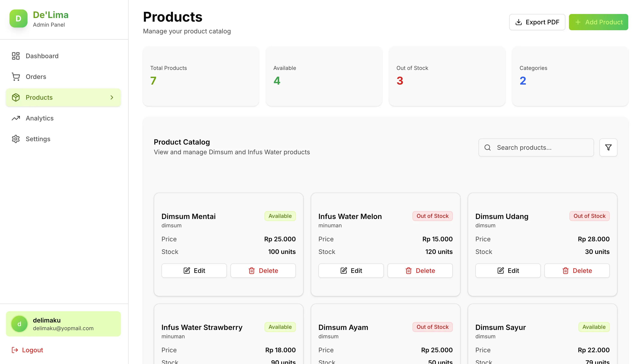The image size is (640, 364).
Task: Click the Dimsum Ayam product title
Action: [343, 327]
